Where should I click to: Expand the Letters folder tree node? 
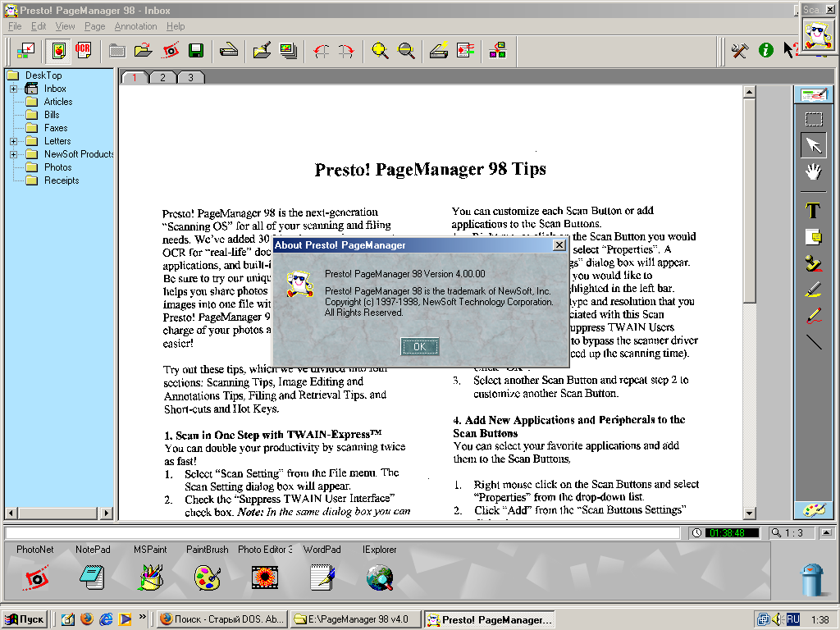[x=14, y=141]
